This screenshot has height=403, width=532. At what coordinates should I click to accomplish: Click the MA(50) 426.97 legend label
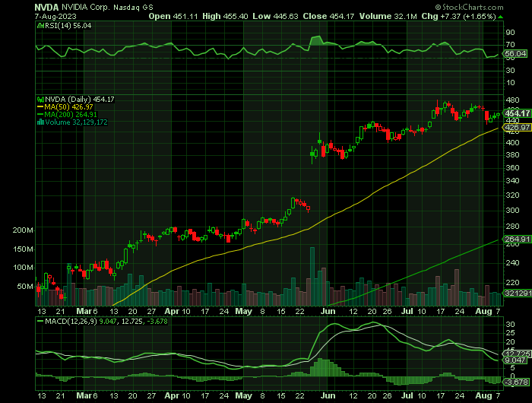[x=68, y=107]
